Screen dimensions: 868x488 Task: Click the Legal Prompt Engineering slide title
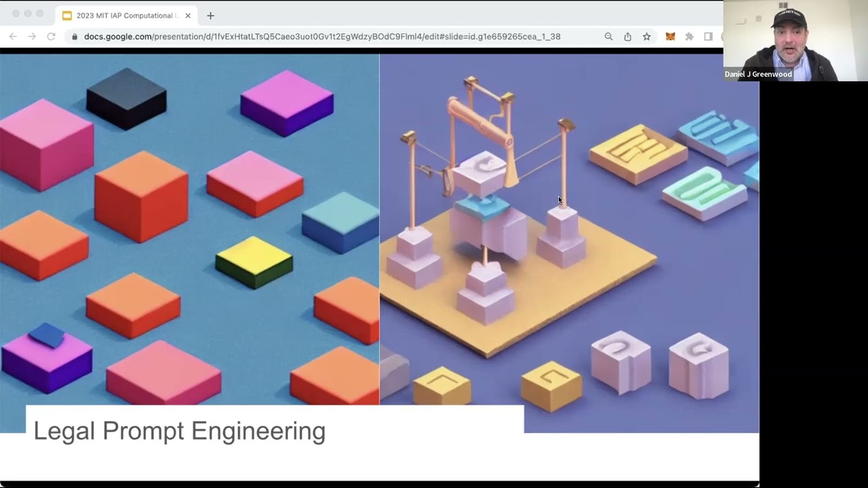click(180, 431)
